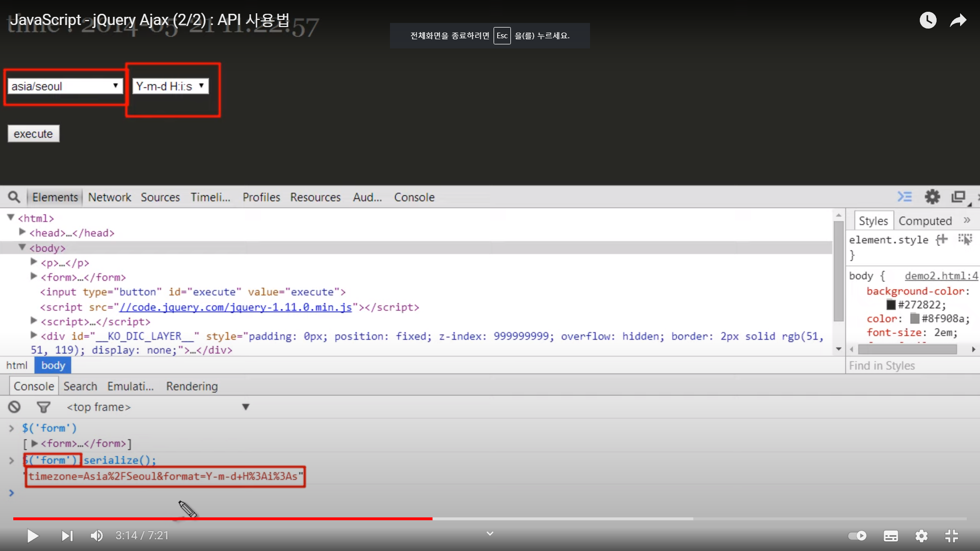
Task: Open the Y-m-d H:i:s format dropdown
Action: [x=170, y=86]
